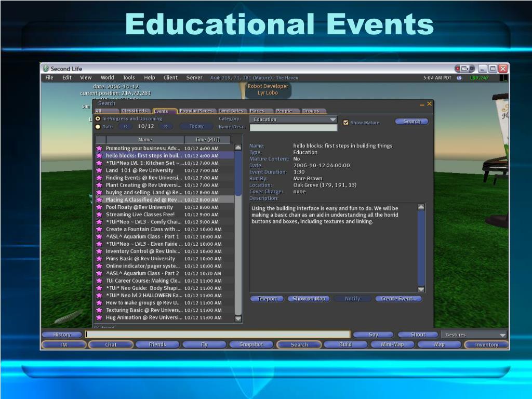532x399 pixels.
Task: Click the recording indicator icon in the title bar
Action: pyautogui.click(x=458, y=69)
